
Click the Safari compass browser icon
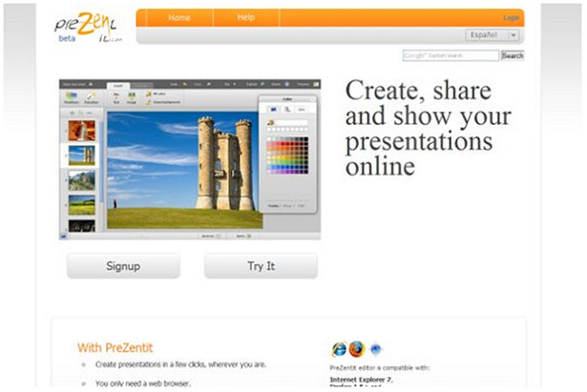click(375, 349)
